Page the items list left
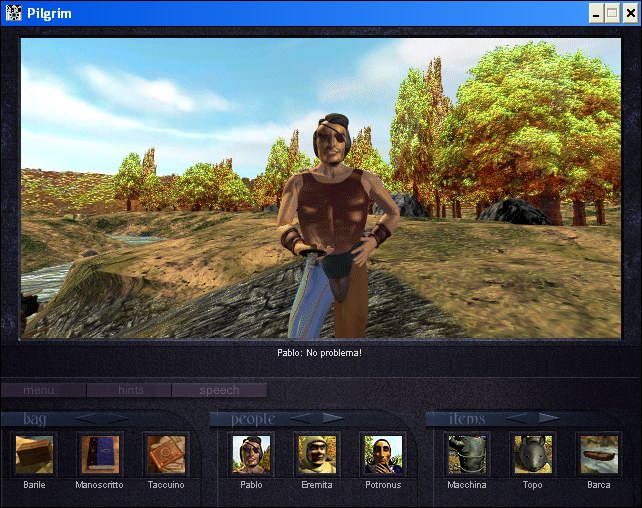Image resolution: width=642 pixels, height=508 pixels. pos(518,418)
